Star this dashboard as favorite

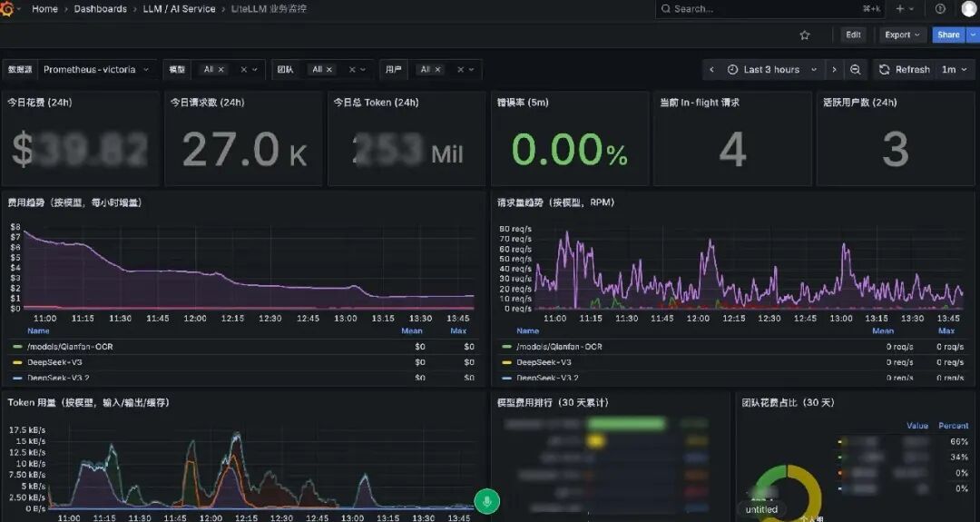(805, 35)
